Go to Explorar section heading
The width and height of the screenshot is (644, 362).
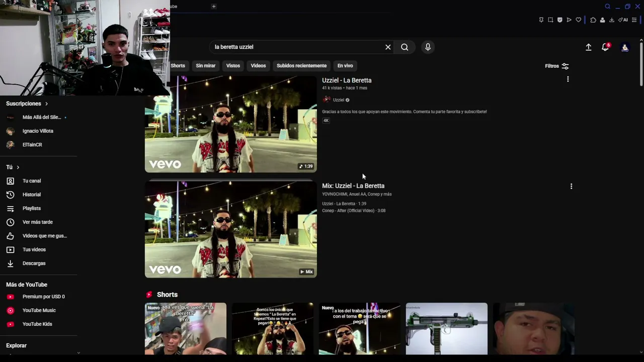(x=16, y=345)
